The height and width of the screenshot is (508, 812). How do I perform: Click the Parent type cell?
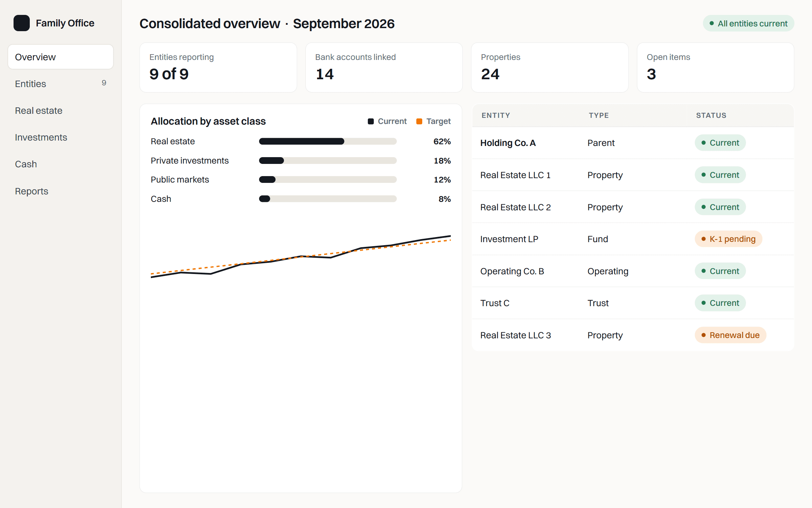click(601, 143)
